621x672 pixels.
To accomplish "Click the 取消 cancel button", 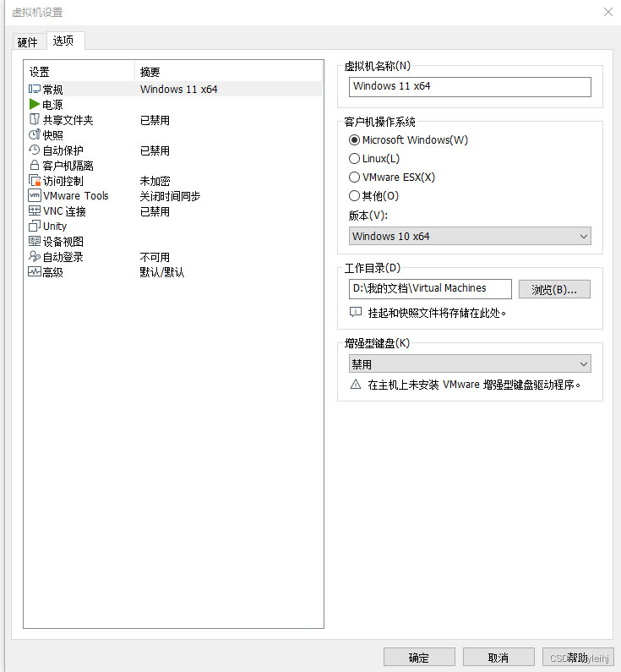I will 498,657.
